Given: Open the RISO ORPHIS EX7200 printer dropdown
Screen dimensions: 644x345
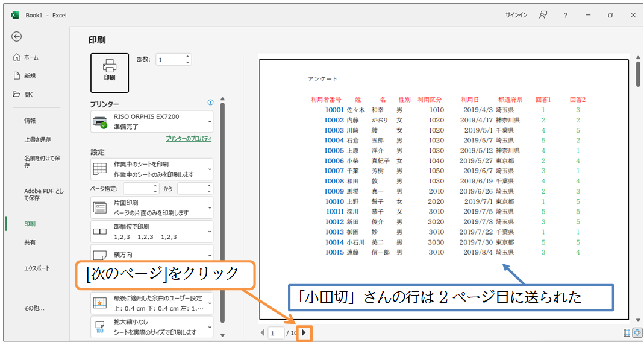Looking at the screenshot, I should tap(151, 121).
